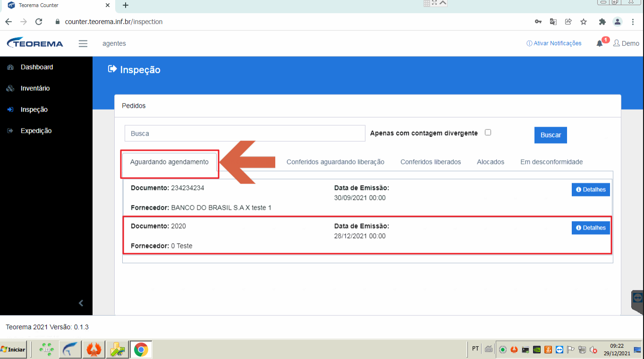This screenshot has width=644, height=359.
Task: Click emission date 30/09/2021 00:00
Action: [360, 198]
